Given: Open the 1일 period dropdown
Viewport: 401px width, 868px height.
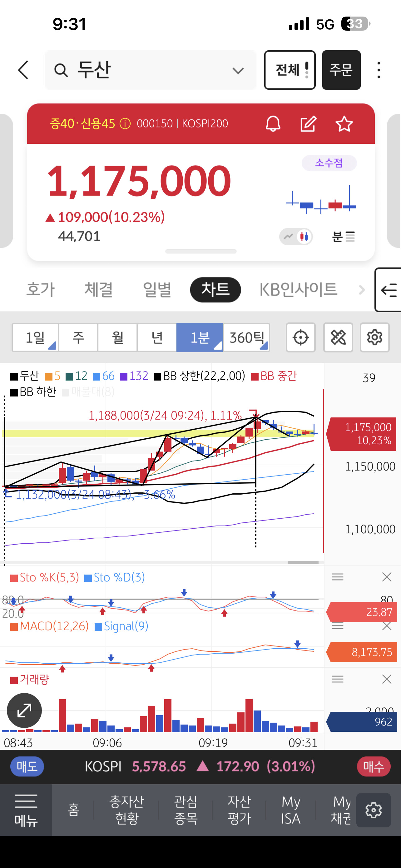Looking at the screenshot, I should tap(35, 337).
